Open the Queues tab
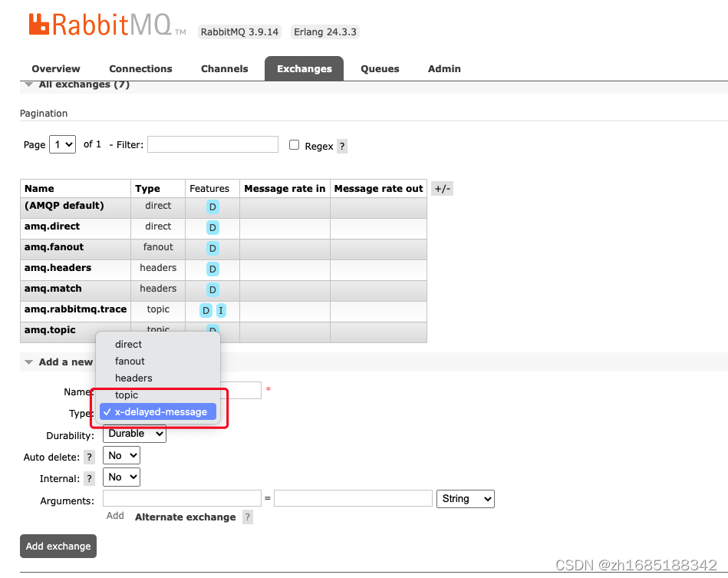 coord(380,69)
